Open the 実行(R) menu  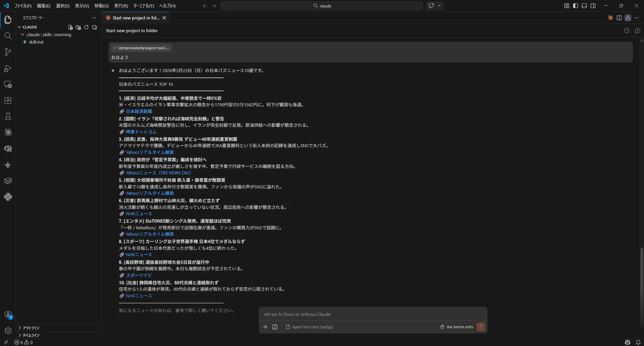121,6
